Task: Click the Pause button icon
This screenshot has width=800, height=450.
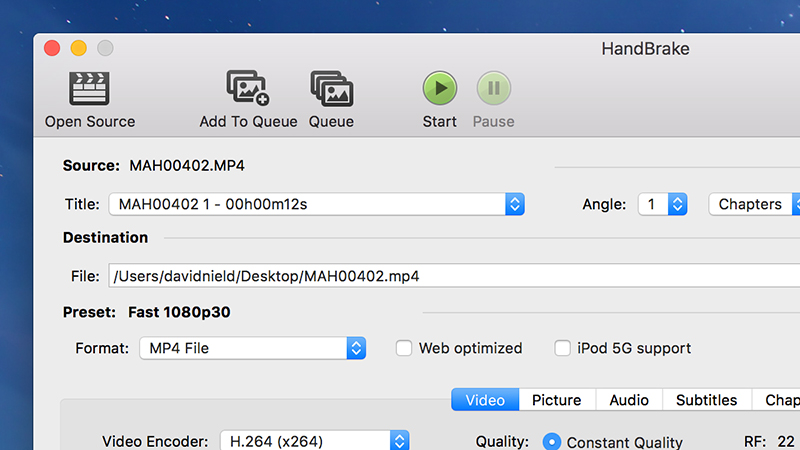Action: tap(493, 88)
